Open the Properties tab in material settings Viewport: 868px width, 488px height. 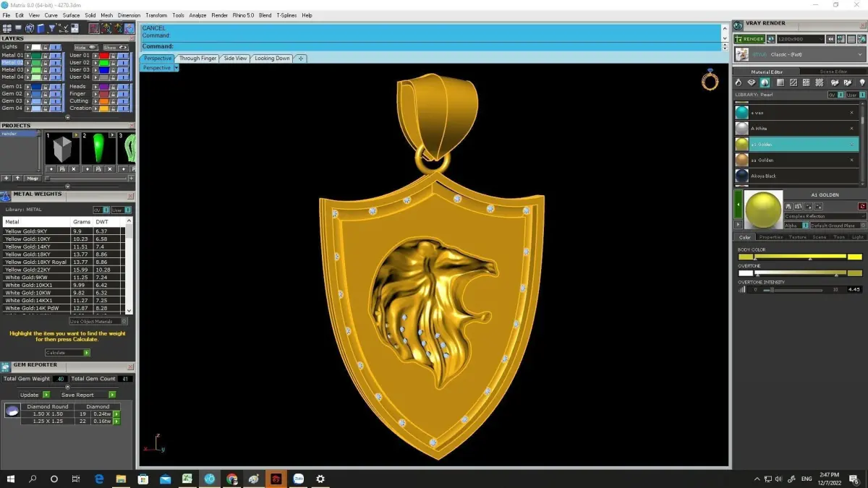tap(771, 237)
